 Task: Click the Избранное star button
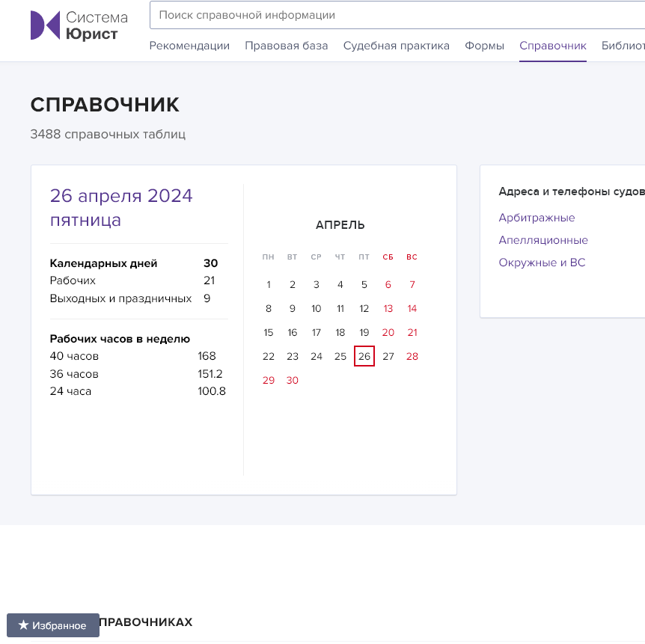click(53, 625)
